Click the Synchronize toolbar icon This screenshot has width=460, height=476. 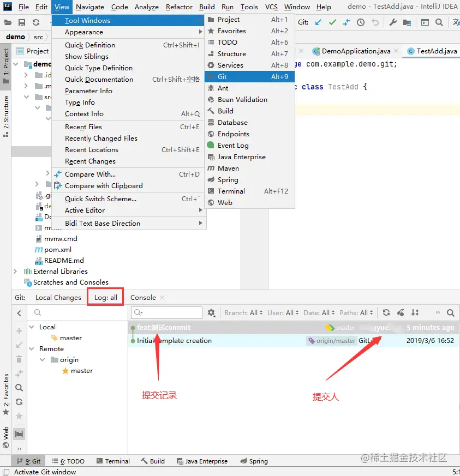pyautogui.click(x=36, y=22)
